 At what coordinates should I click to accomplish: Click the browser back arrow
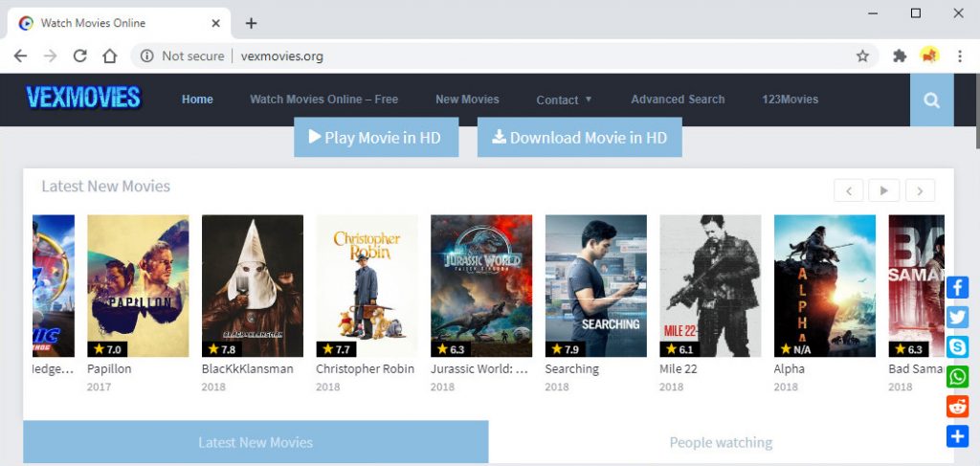(x=20, y=56)
